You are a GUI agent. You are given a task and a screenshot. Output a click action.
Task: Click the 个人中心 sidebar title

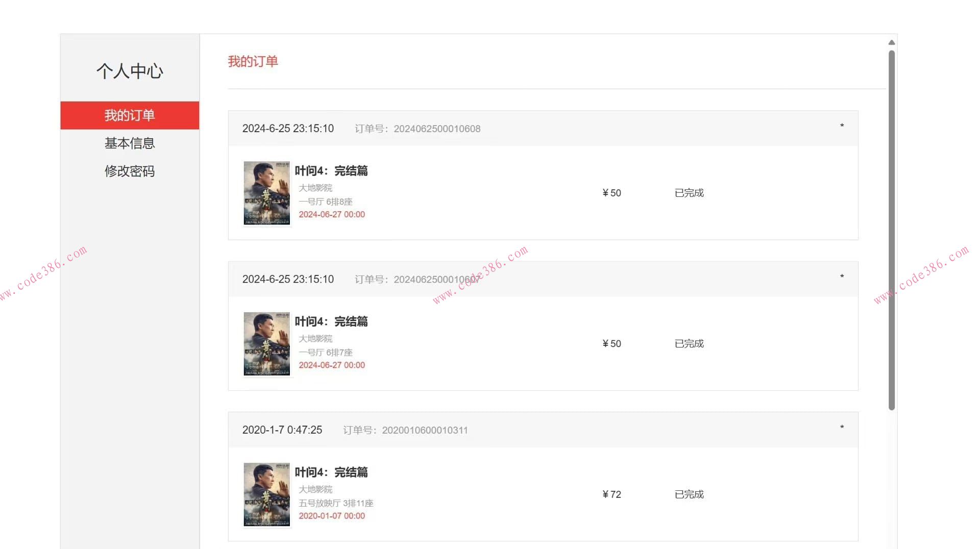coord(130,71)
